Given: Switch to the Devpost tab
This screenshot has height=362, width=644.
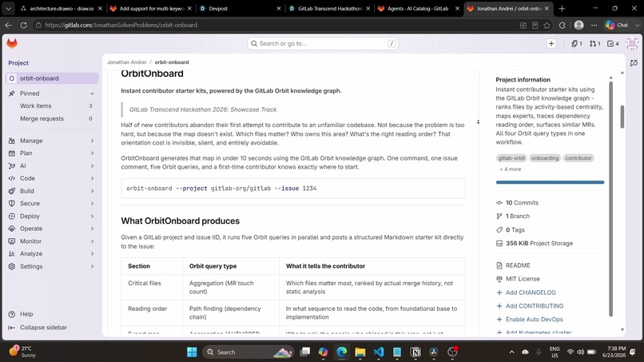Looking at the screenshot, I should pos(239,8).
